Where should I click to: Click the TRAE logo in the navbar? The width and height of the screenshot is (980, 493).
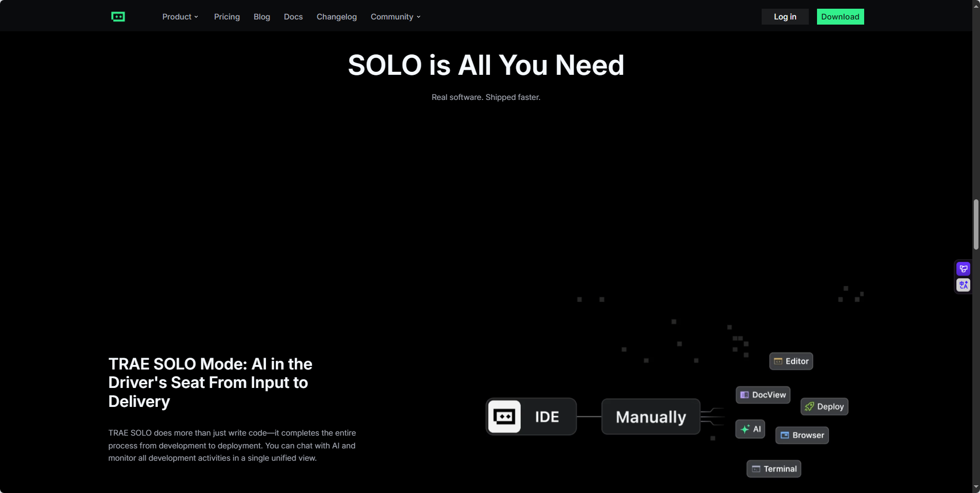coord(118,17)
